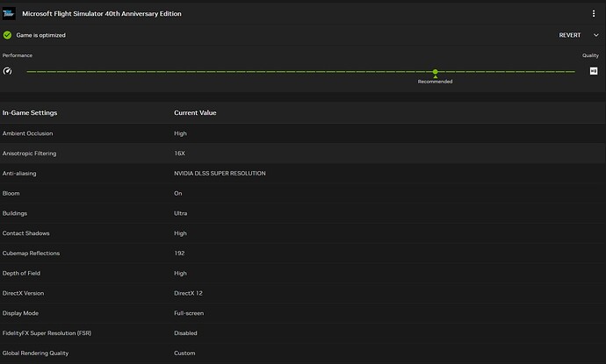The image size is (606, 364).
Task: Click the game title Microsoft Flight Simulator text
Action: pyautogui.click(x=102, y=13)
